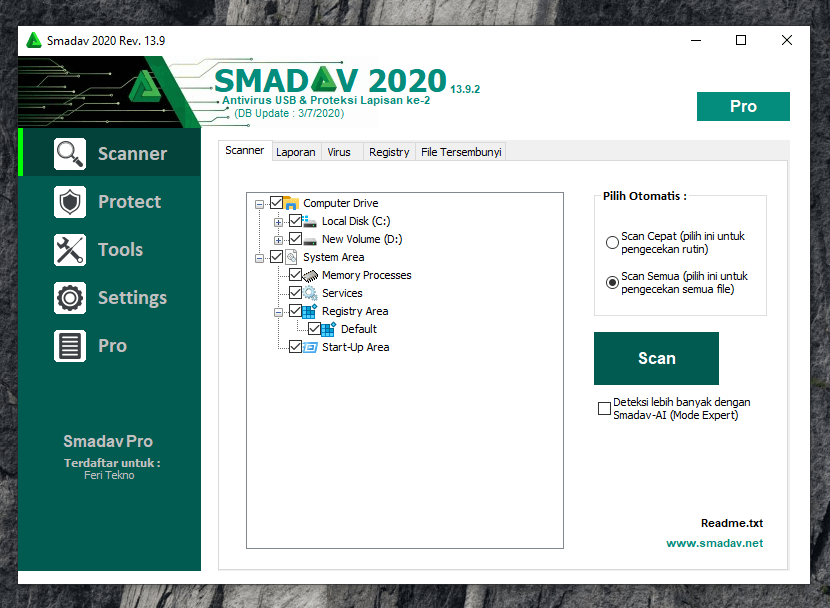Click the Memory Processes chip icon
830x608 pixels.
coord(310,276)
